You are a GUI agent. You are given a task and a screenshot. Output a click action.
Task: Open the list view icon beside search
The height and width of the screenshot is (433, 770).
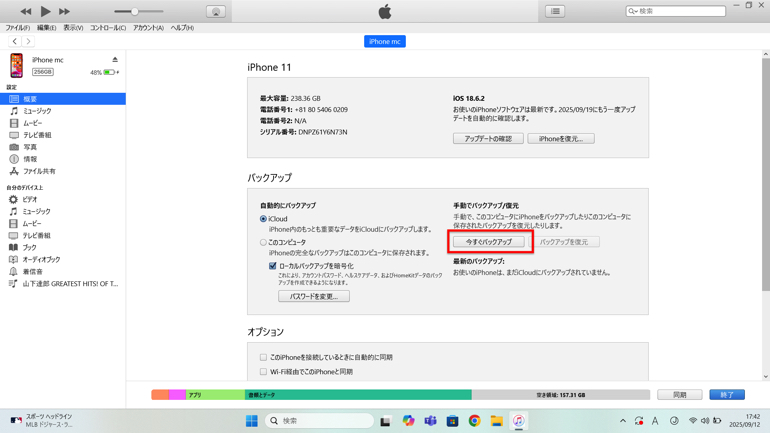click(555, 12)
